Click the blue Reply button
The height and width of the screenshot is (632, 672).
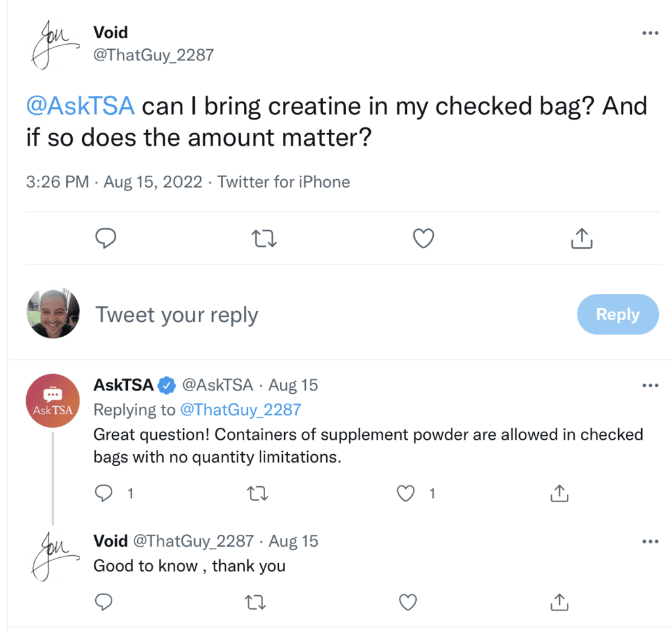618,314
